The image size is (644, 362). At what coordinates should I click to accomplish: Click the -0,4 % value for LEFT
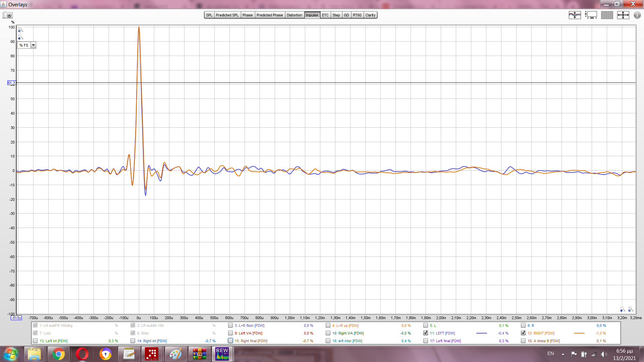click(503, 333)
